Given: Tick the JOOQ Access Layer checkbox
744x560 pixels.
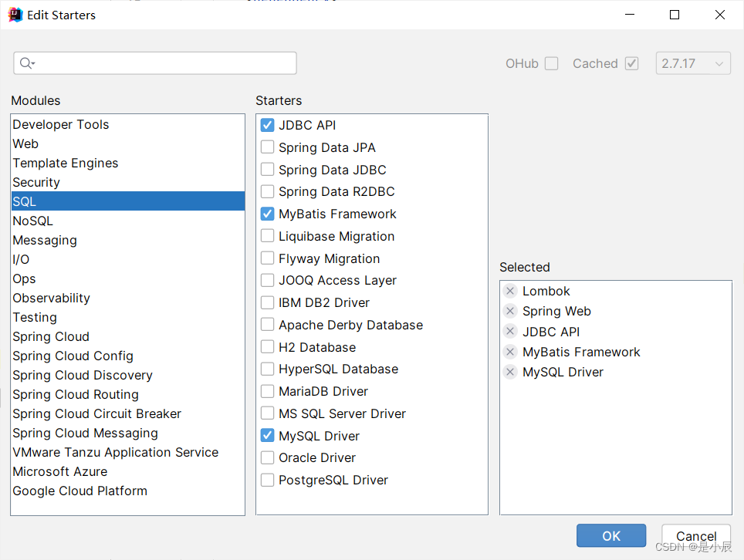Looking at the screenshot, I should pyautogui.click(x=267, y=280).
